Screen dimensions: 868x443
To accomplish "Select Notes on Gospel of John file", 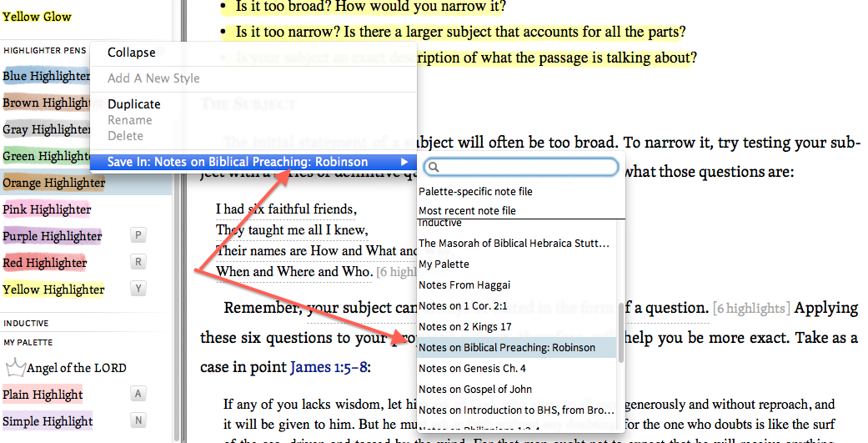I will (x=475, y=390).
